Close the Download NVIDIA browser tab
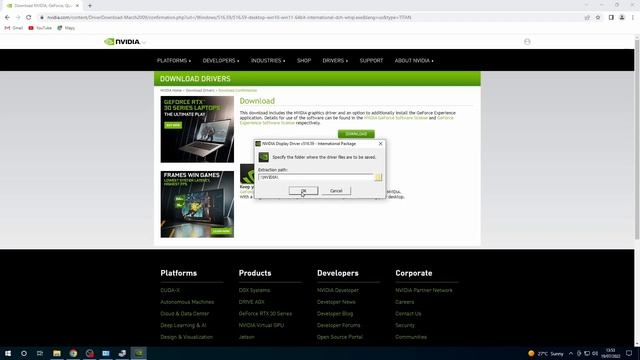The width and height of the screenshot is (640, 360). click(x=77, y=6)
